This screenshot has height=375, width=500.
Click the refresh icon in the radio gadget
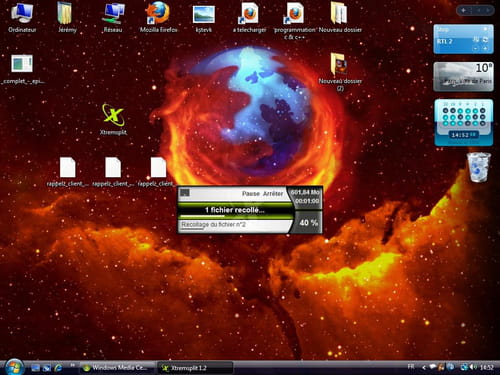(485, 39)
